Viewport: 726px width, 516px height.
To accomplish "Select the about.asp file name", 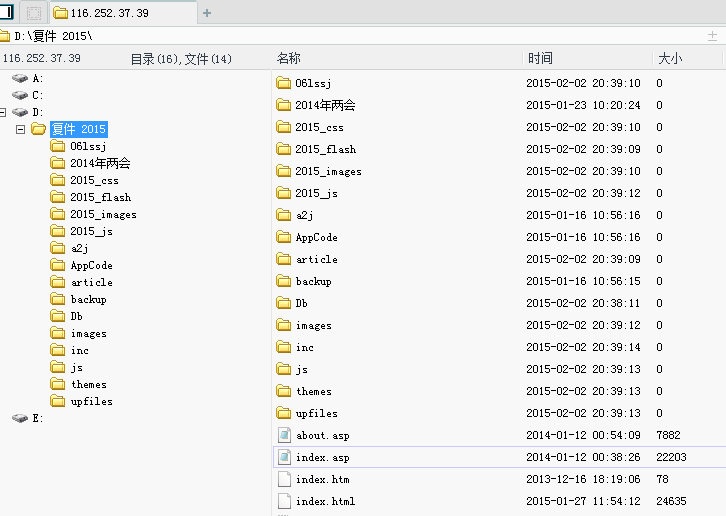I will [323, 435].
